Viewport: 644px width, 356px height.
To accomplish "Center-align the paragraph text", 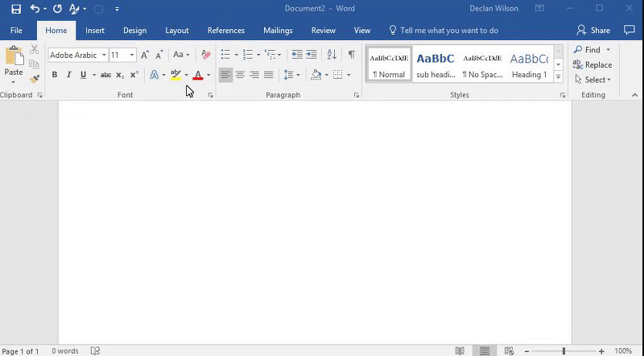I will pyautogui.click(x=240, y=75).
